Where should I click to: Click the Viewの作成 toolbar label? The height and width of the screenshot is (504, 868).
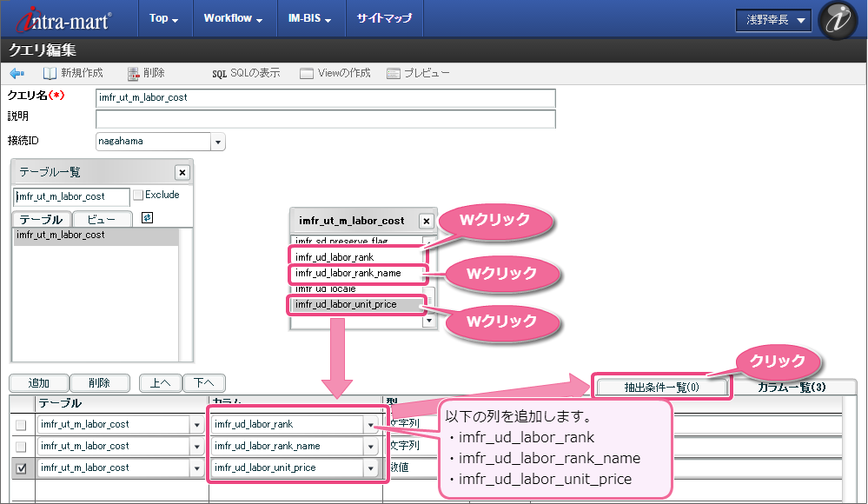click(344, 73)
